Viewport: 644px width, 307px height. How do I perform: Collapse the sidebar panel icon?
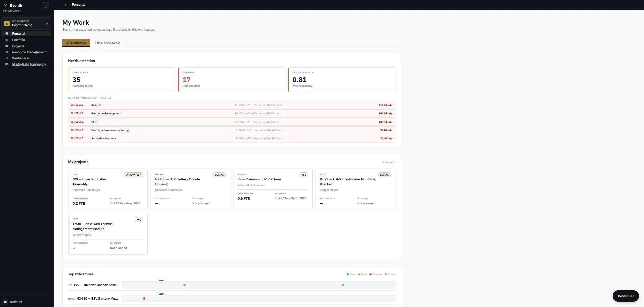point(45,6)
